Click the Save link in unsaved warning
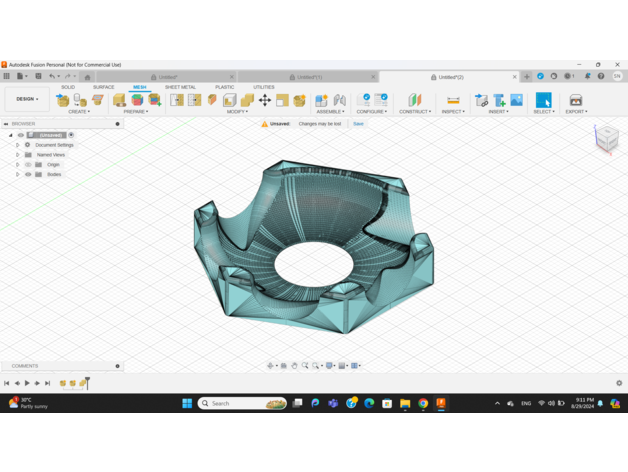The image size is (628, 472). coord(358,124)
